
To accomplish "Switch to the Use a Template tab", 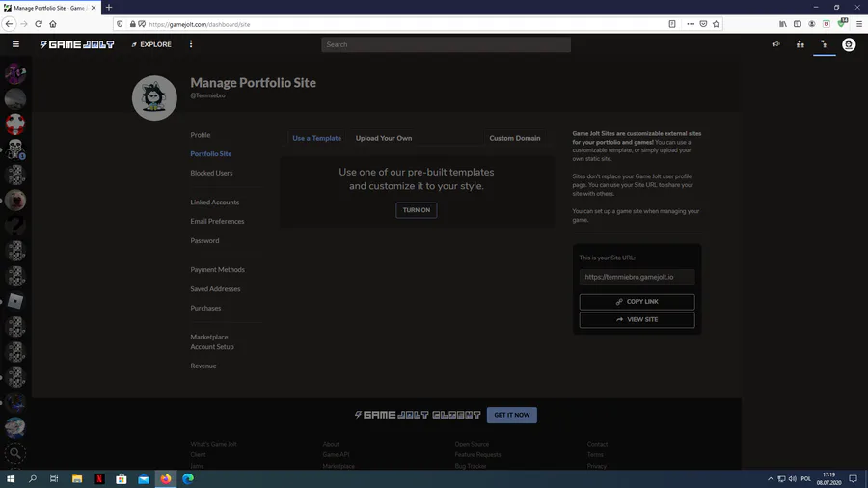I will point(316,138).
